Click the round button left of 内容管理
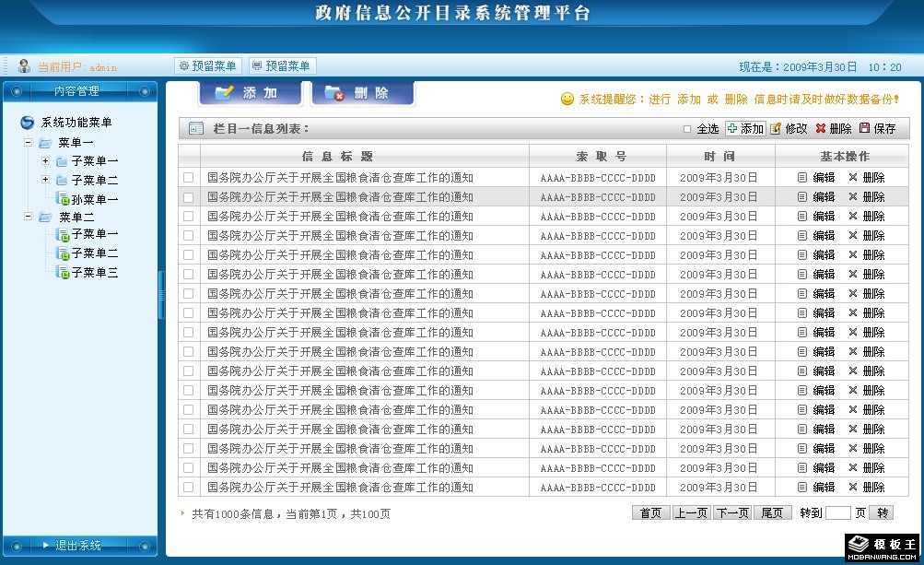The width and height of the screenshot is (924, 565). [17, 91]
